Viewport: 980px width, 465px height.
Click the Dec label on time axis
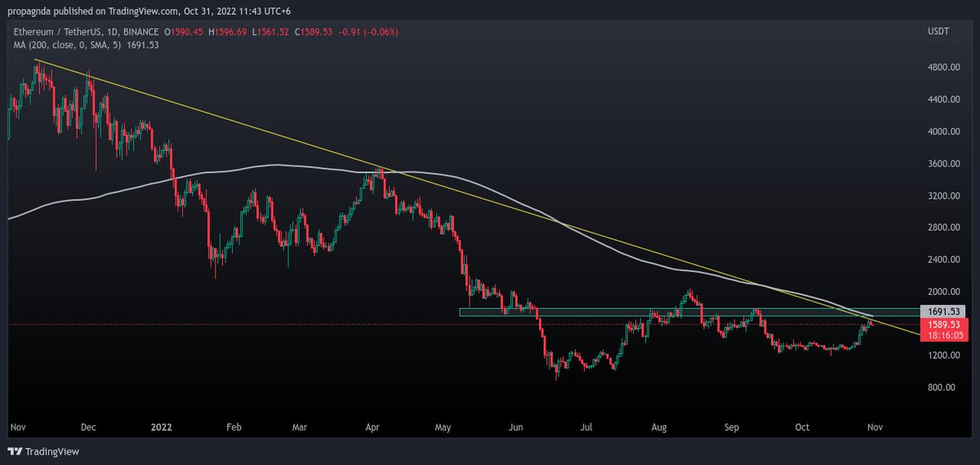coord(88,427)
